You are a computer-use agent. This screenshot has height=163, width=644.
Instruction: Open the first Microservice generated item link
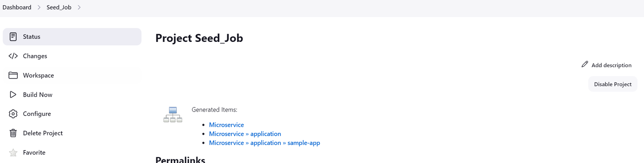pyautogui.click(x=226, y=125)
